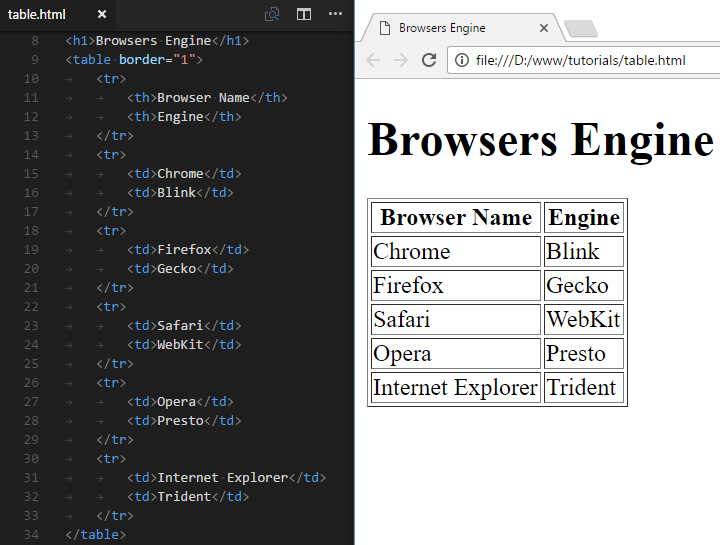Click the td Firefox code line
The image size is (720, 545).
click(x=188, y=250)
